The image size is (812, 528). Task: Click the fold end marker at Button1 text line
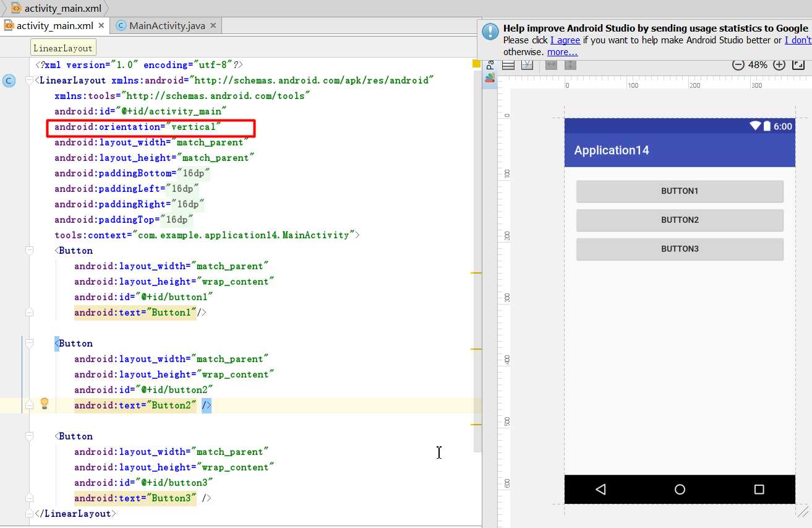(28, 313)
